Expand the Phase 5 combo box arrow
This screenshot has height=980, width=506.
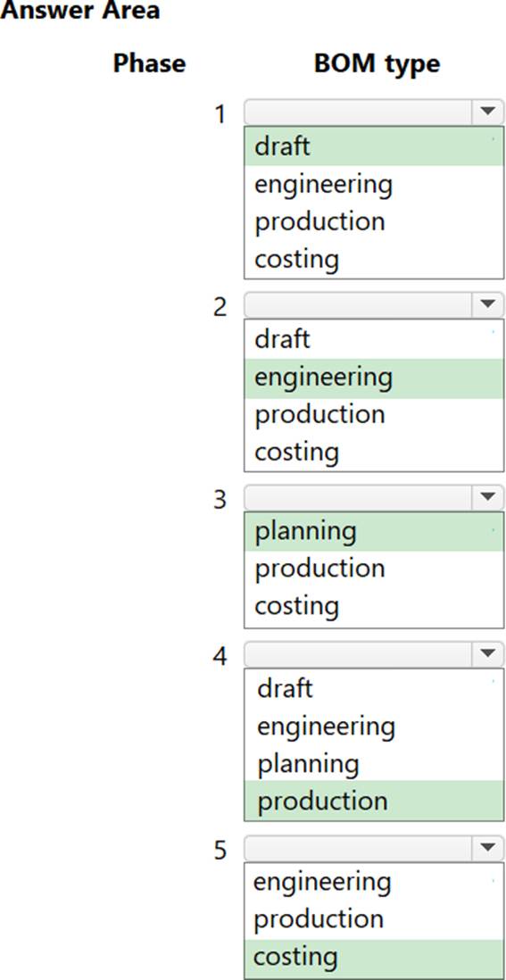pos(488,848)
